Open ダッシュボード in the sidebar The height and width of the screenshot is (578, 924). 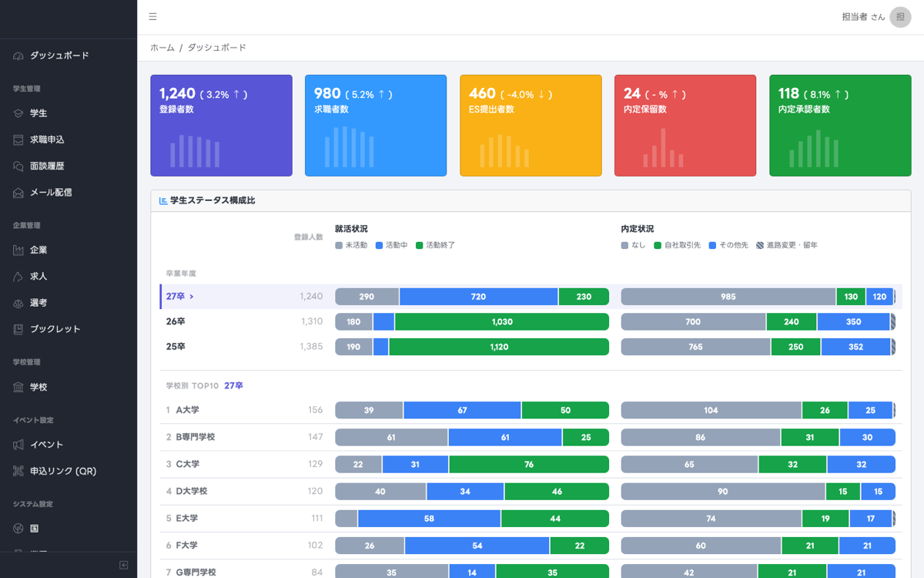69,55
